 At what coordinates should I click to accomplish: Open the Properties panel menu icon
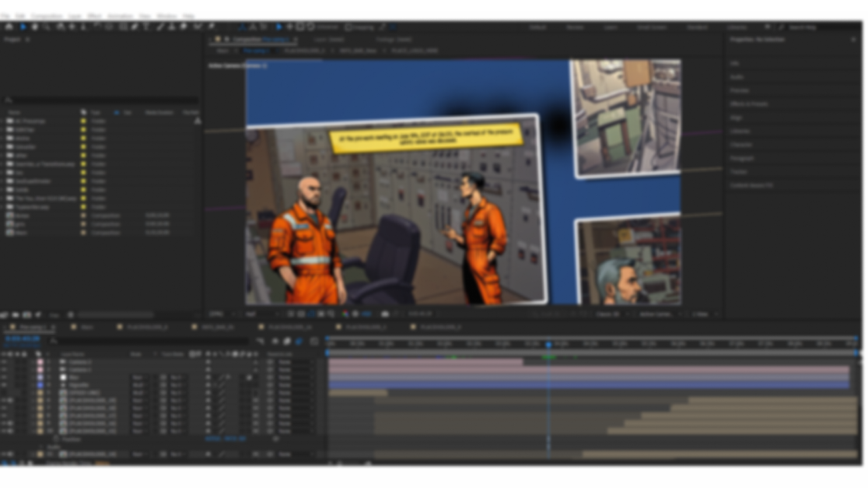click(853, 40)
